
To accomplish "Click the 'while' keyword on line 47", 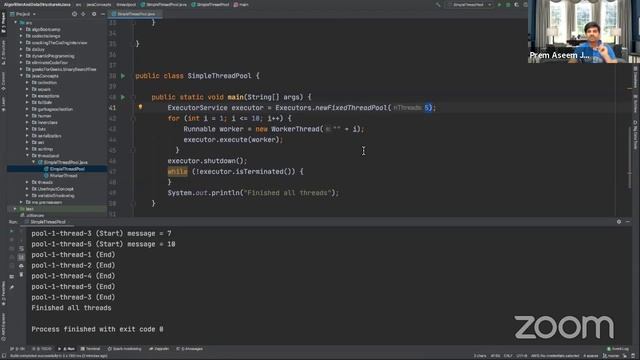I will pyautogui.click(x=178, y=171).
